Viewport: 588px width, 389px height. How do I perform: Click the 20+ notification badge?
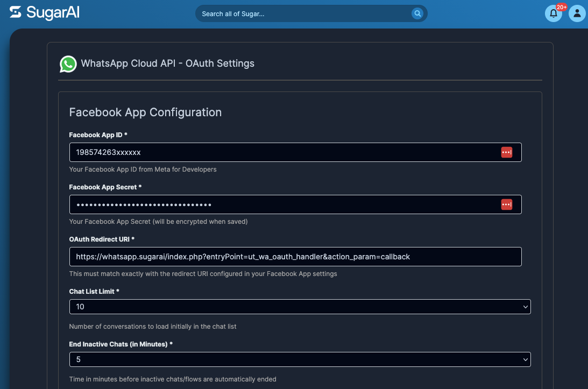coord(562,7)
